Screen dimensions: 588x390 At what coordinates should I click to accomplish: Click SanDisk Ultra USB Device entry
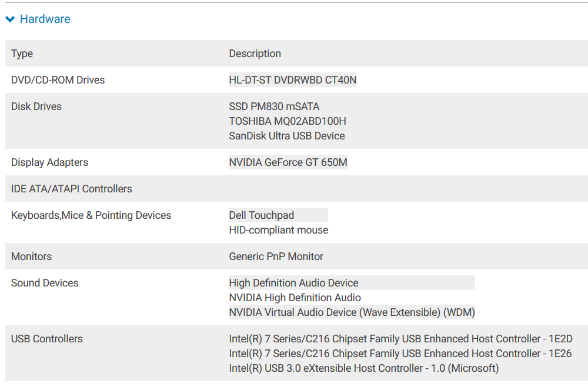pos(286,136)
